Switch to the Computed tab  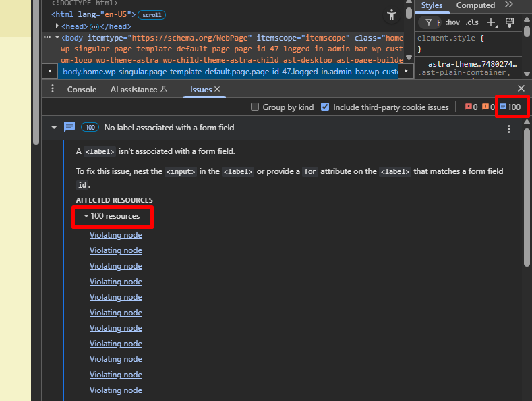click(x=475, y=5)
